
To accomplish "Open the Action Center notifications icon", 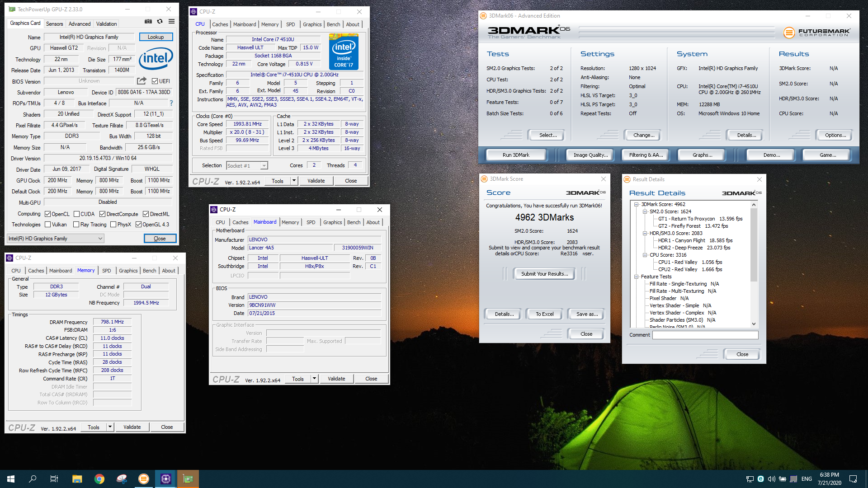I will (x=853, y=479).
